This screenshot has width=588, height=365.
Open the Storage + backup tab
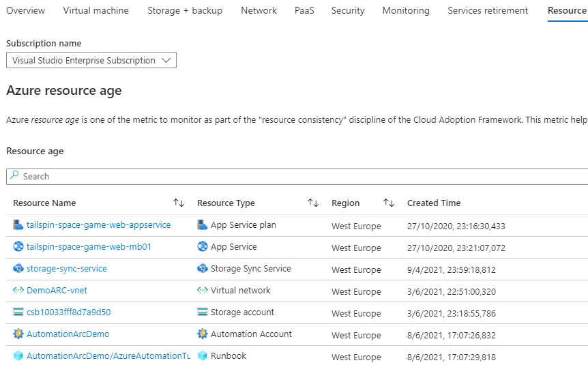pos(185,10)
